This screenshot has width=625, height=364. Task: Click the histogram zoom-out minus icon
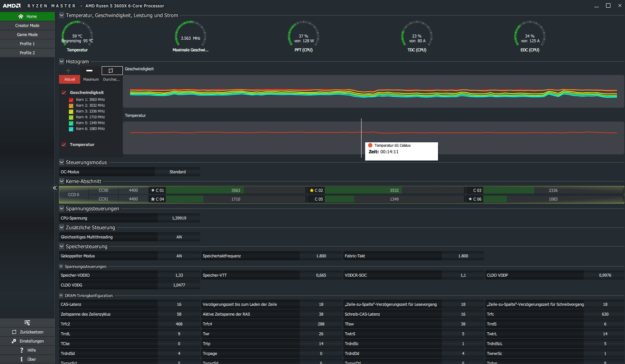point(89,71)
